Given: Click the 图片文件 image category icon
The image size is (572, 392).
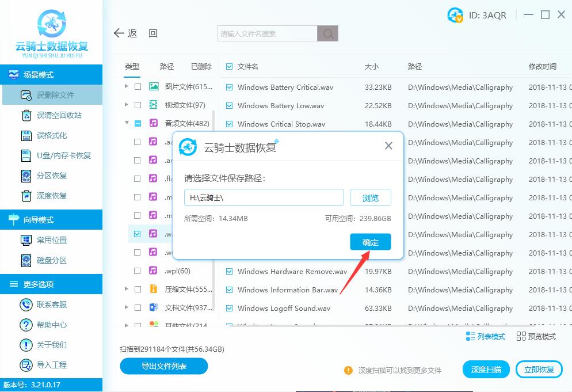Looking at the screenshot, I should pyautogui.click(x=154, y=86).
